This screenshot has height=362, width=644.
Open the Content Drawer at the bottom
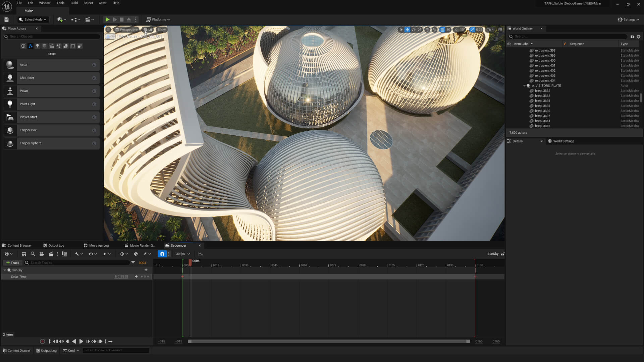click(x=16, y=350)
